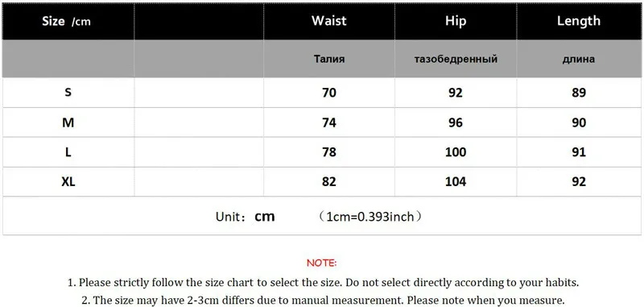Image resolution: width=644 pixels, height=307 pixels.
Task: Select the Length column header
Action: (x=579, y=22)
